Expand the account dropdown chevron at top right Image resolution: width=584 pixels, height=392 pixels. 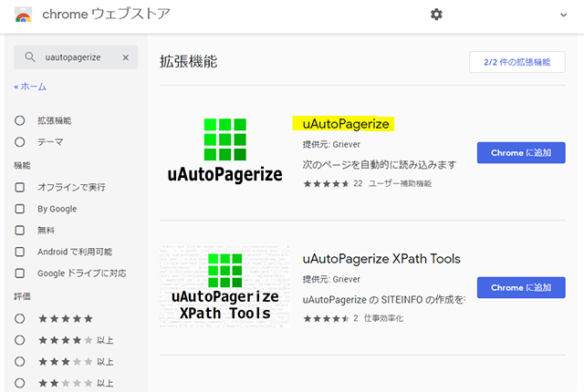564,15
